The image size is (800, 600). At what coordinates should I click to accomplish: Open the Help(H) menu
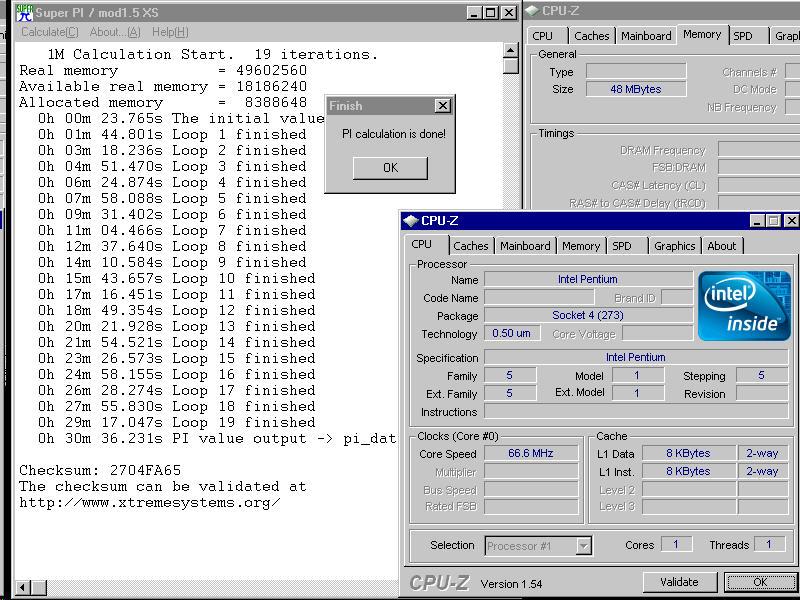click(170, 32)
